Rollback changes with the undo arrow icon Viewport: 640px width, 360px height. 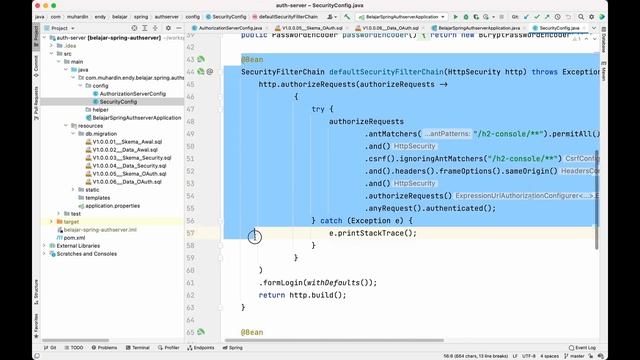(568, 17)
